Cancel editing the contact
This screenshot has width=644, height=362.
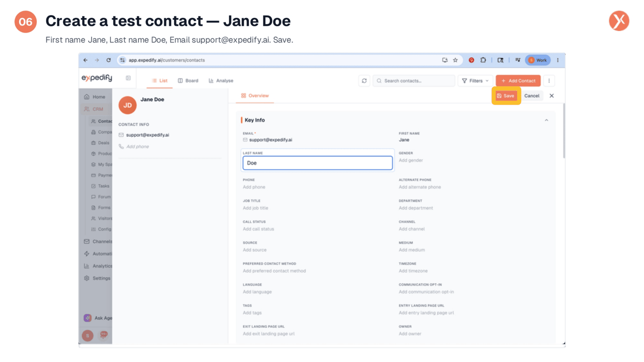tap(532, 96)
